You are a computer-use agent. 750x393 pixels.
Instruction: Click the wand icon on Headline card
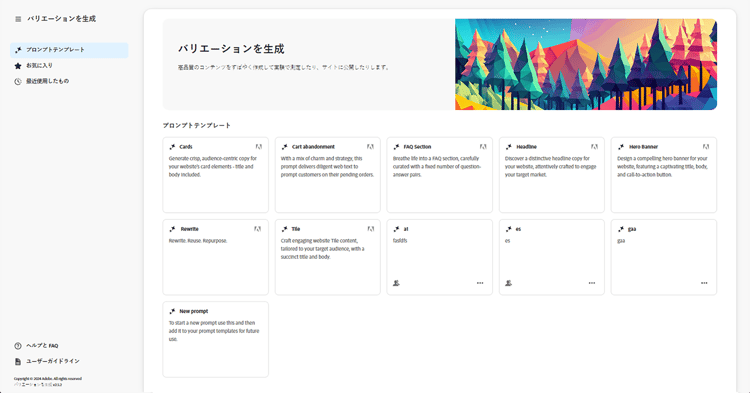point(509,147)
